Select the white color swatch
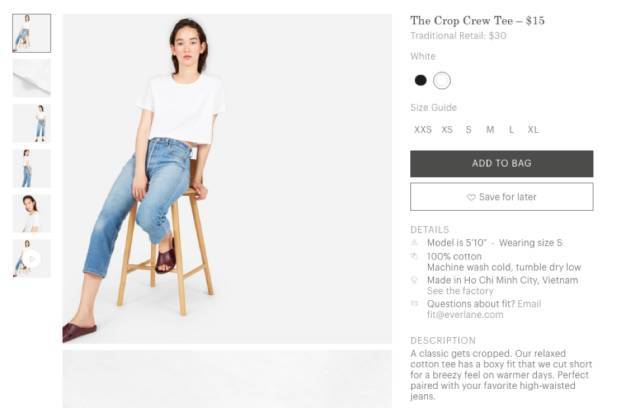This screenshot has width=640, height=408. [442, 80]
